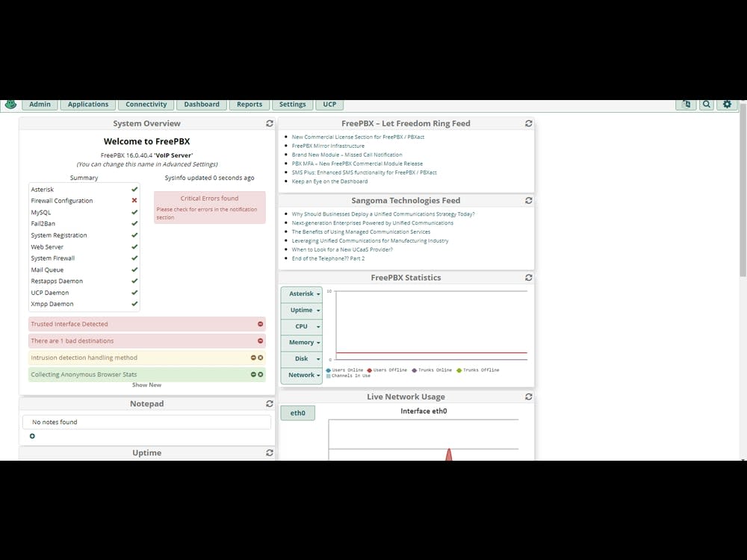Click the Firewall Configuration red X status icon
The width and height of the screenshot is (747, 560).
134,200
